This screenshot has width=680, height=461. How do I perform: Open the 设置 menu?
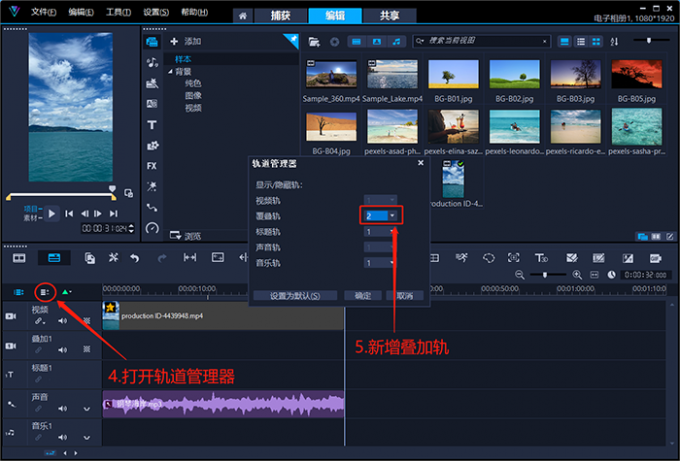[x=156, y=12]
